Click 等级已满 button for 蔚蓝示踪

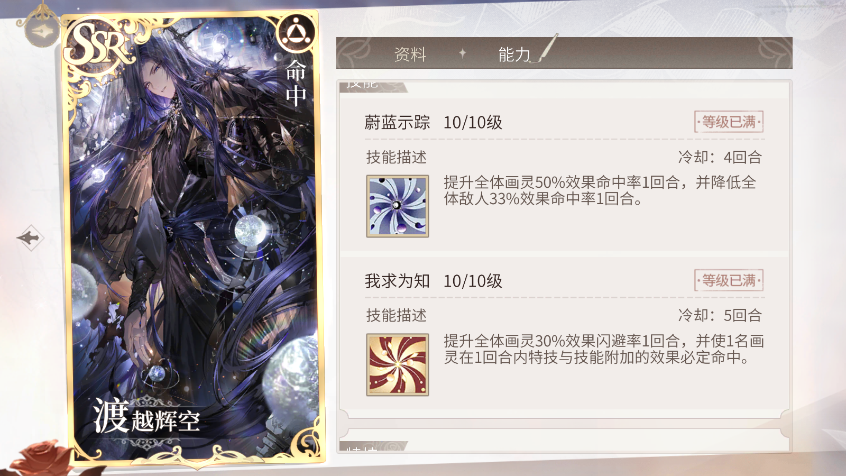click(728, 122)
